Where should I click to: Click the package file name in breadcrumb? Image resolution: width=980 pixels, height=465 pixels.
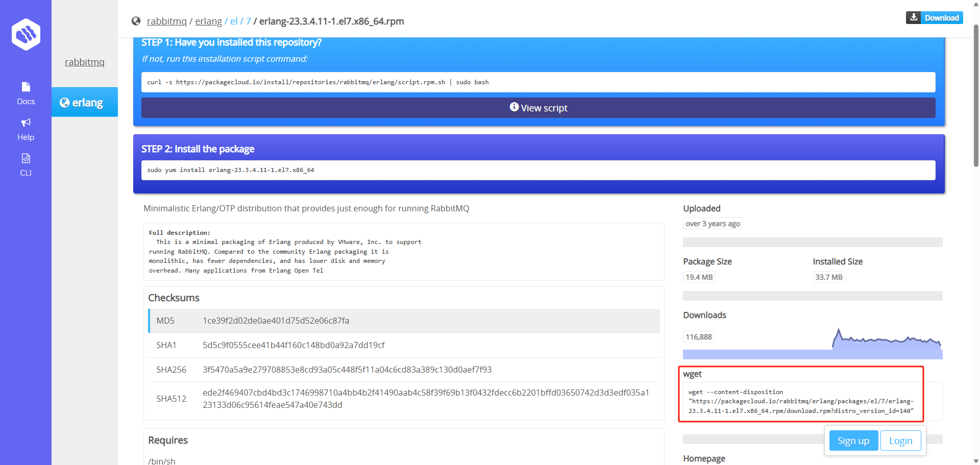(332, 21)
